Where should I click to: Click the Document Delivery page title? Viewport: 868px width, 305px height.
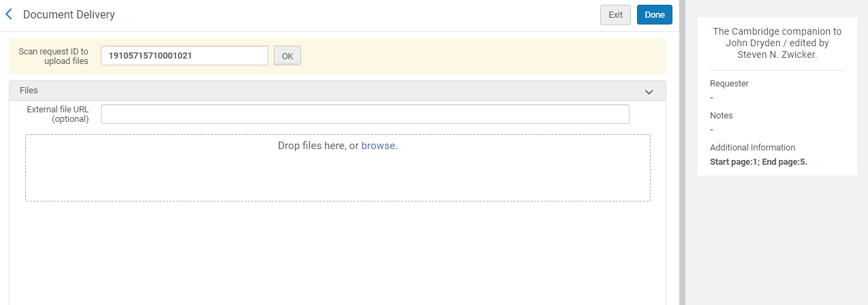pos(69,14)
